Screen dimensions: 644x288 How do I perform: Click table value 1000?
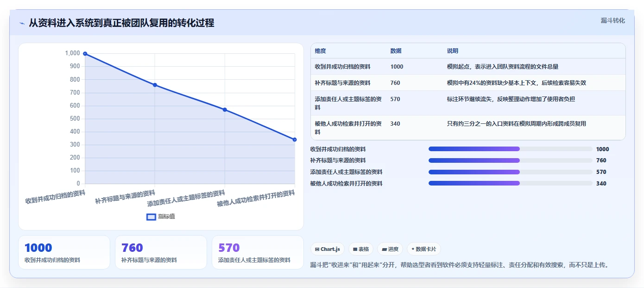tap(397, 67)
